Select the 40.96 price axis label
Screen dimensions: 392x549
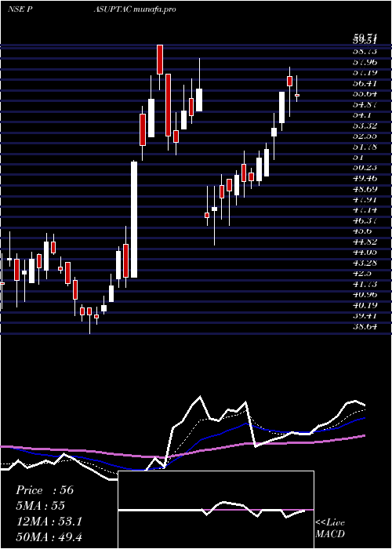click(365, 294)
